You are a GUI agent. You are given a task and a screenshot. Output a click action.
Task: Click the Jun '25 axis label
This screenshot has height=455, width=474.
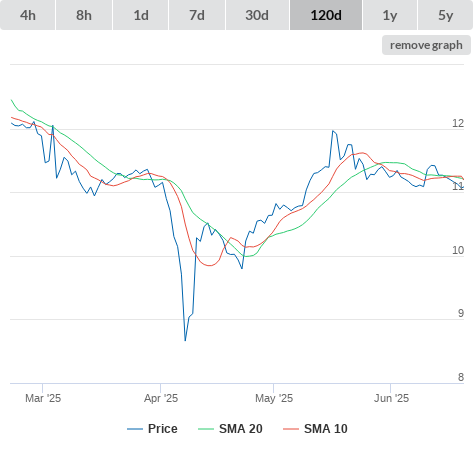[x=391, y=398]
